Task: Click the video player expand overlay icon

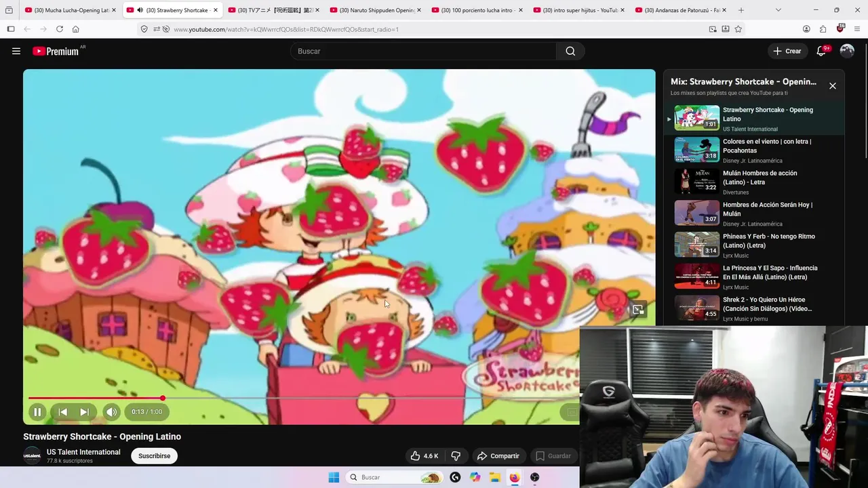Action: coord(638,310)
